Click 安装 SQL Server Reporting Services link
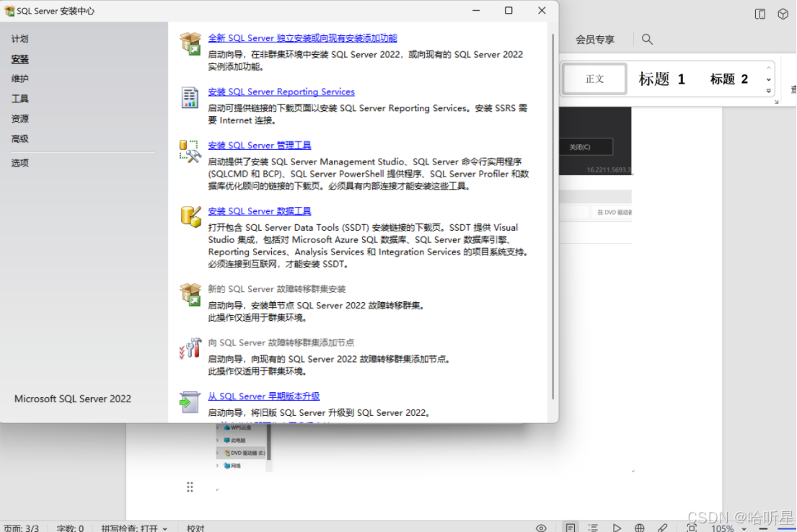 281,92
